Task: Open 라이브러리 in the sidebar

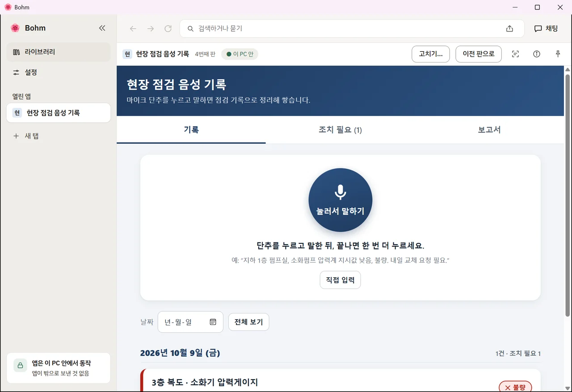Action: point(59,52)
